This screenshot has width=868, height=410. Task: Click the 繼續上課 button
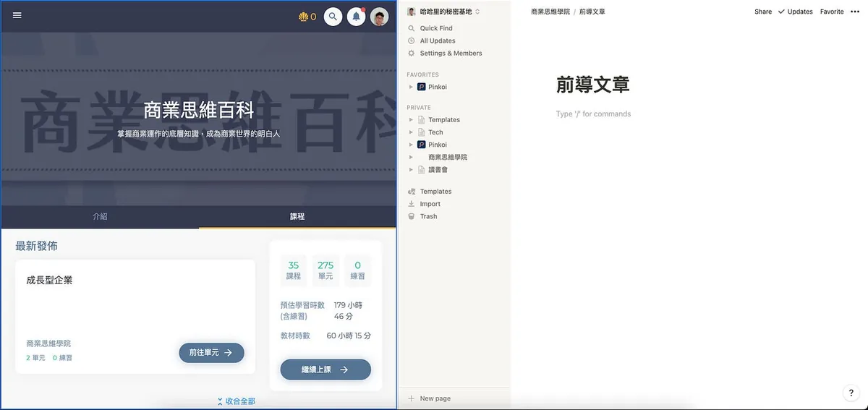point(325,370)
